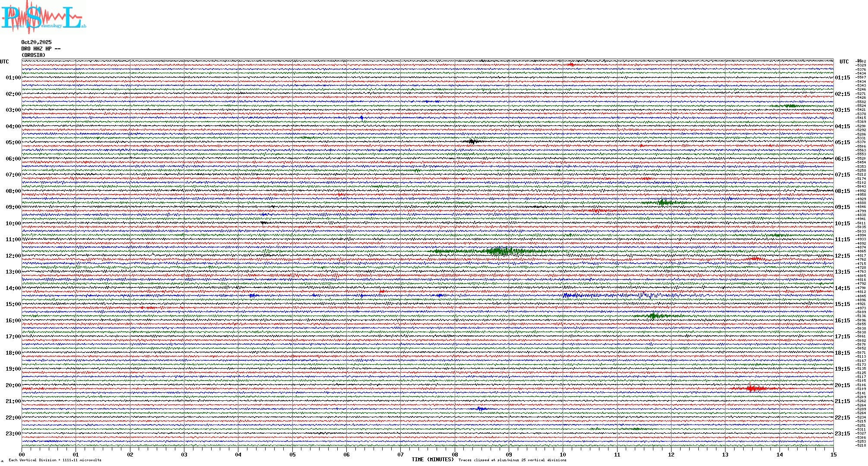
Task: Click the traces clipped footnote text
Action: click(x=512, y=460)
